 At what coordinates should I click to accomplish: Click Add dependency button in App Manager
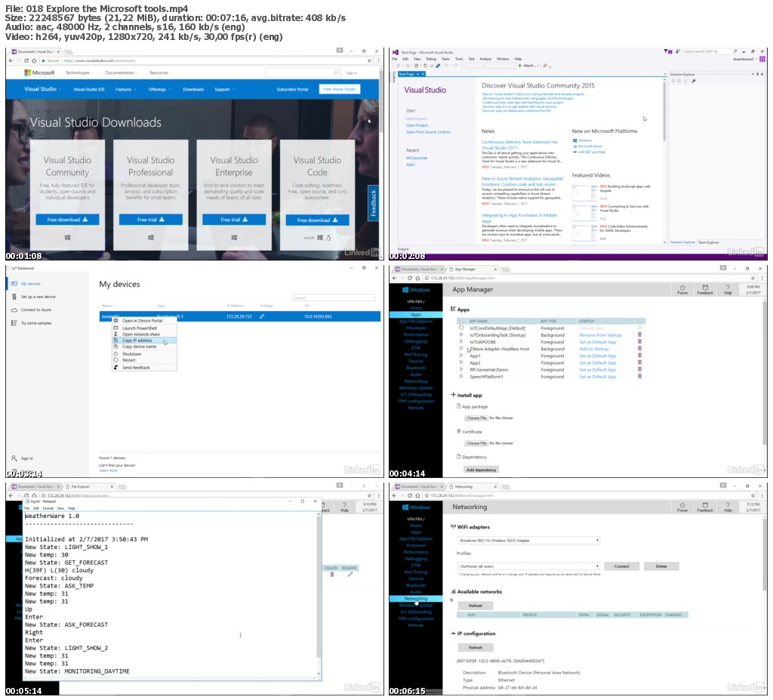pyautogui.click(x=481, y=470)
